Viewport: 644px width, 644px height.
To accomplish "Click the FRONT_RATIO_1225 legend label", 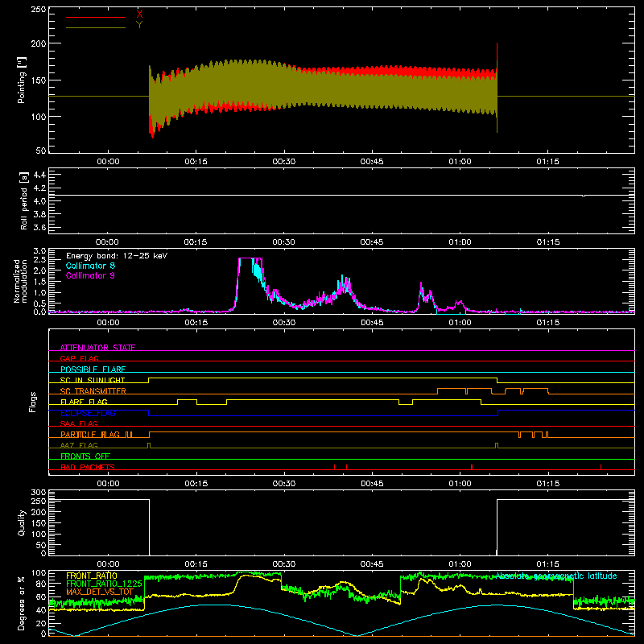I will [x=105, y=584].
